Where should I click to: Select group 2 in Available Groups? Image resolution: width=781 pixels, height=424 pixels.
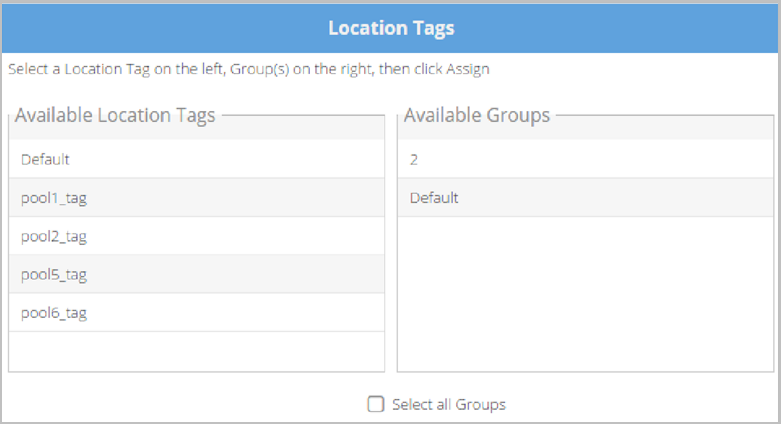(585, 159)
